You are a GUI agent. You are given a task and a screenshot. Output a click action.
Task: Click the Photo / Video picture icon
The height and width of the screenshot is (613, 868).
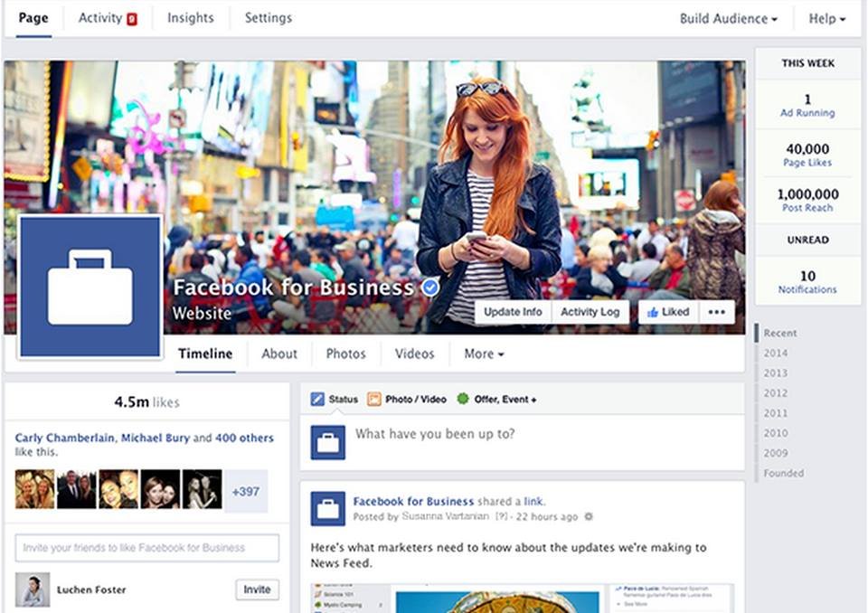374,400
